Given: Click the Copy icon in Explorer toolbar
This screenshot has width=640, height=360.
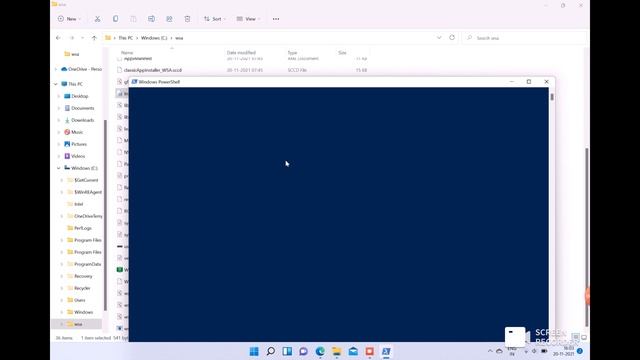Looking at the screenshot, I should [x=116, y=19].
